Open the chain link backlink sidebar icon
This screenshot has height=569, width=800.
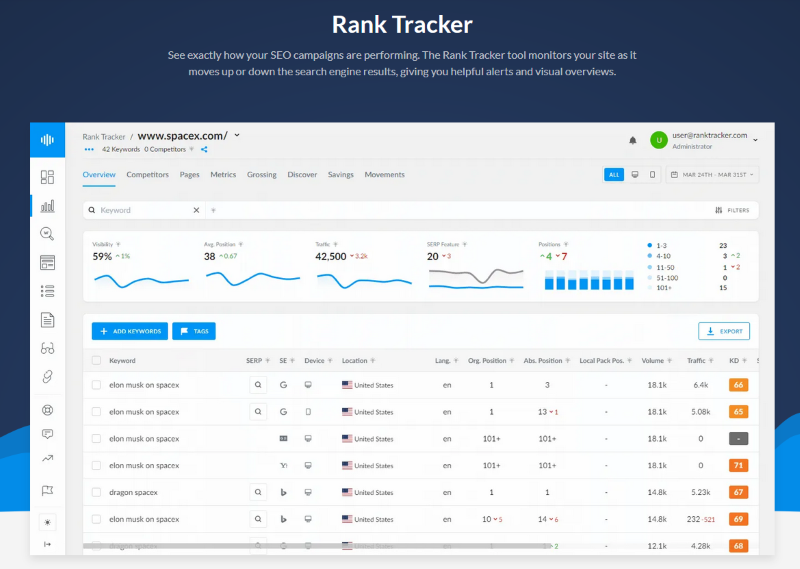tap(47, 377)
